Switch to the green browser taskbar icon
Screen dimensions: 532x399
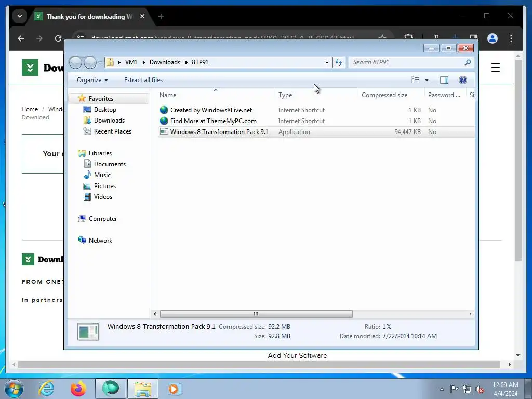coord(111,389)
